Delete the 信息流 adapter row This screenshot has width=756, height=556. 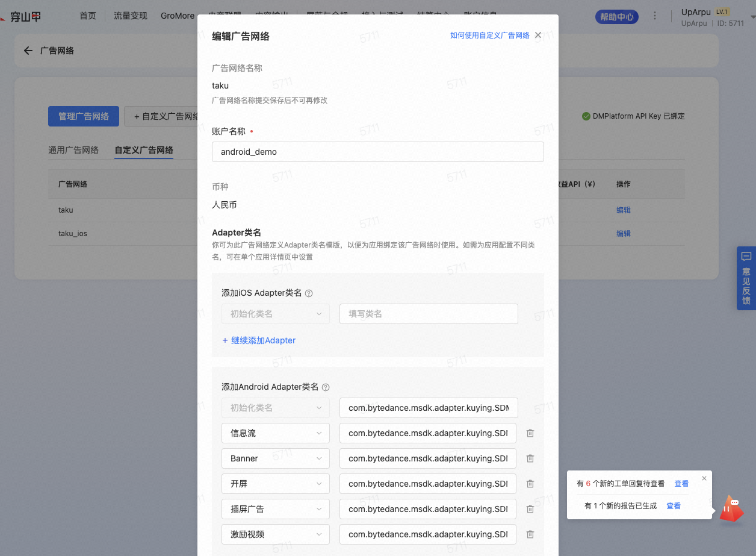(x=530, y=433)
